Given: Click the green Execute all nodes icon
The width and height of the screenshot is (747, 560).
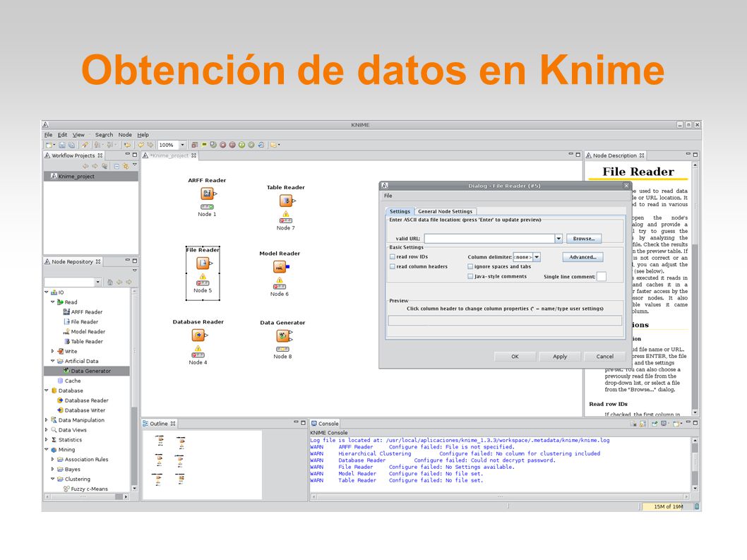Looking at the screenshot, I should [x=241, y=145].
